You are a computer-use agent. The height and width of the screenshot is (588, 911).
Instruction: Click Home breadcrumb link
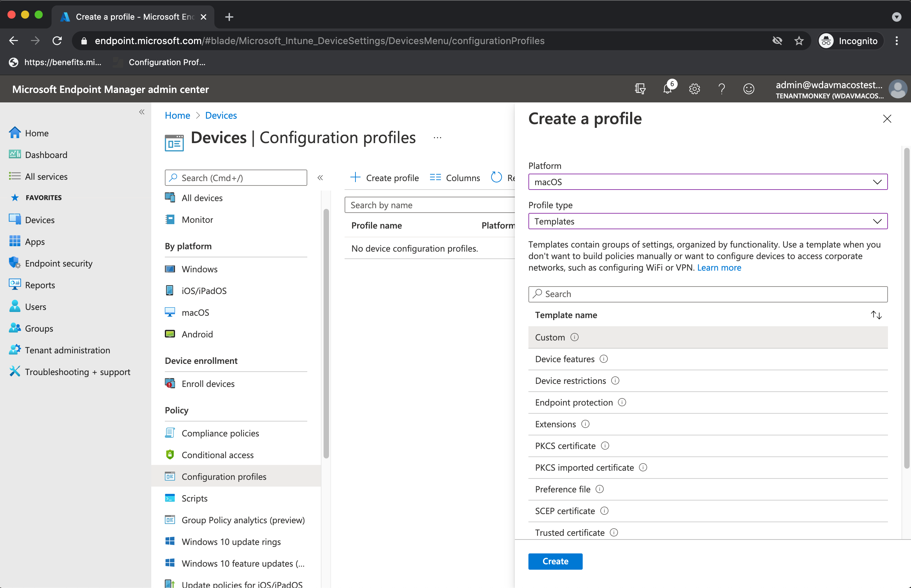point(177,115)
